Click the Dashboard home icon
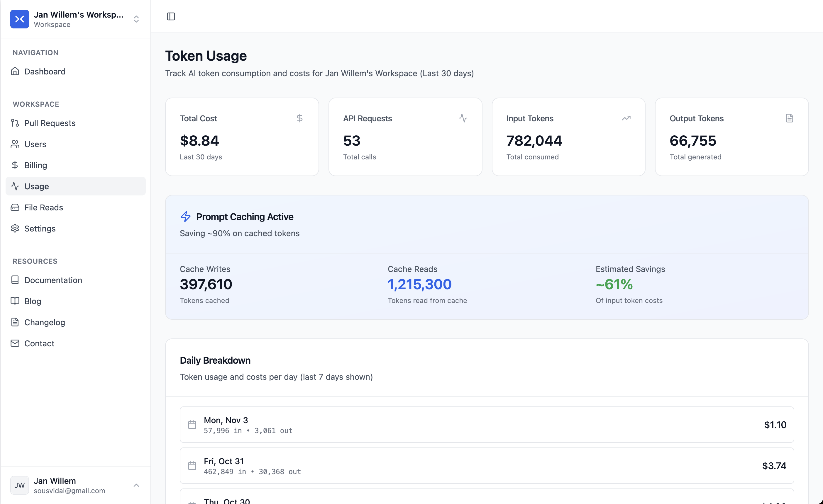Image resolution: width=823 pixels, height=504 pixels. click(15, 71)
